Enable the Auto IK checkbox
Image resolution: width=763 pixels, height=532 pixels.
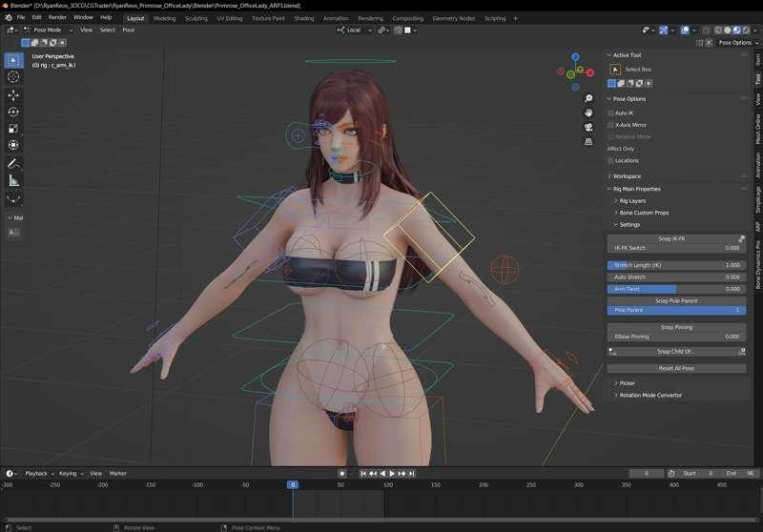click(x=610, y=113)
